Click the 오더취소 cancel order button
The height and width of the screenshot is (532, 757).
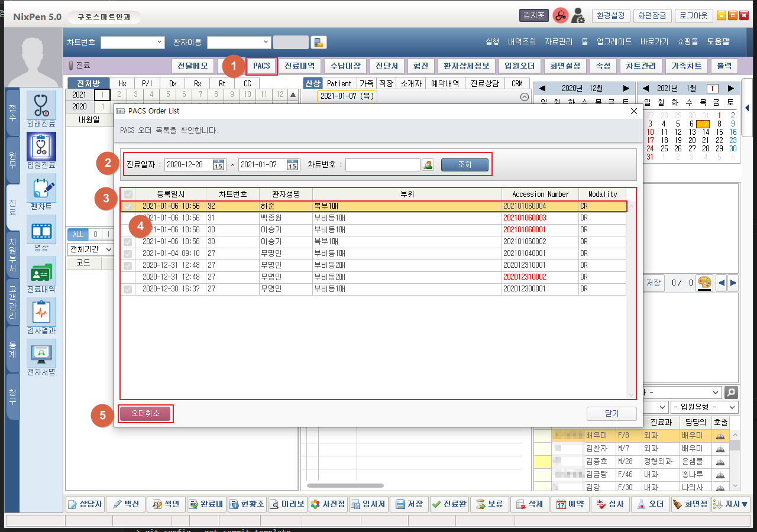145,414
